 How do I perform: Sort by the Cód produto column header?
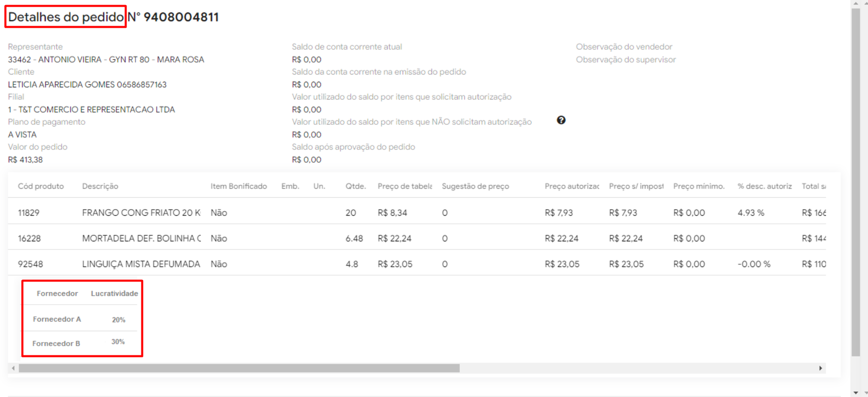click(41, 186)
